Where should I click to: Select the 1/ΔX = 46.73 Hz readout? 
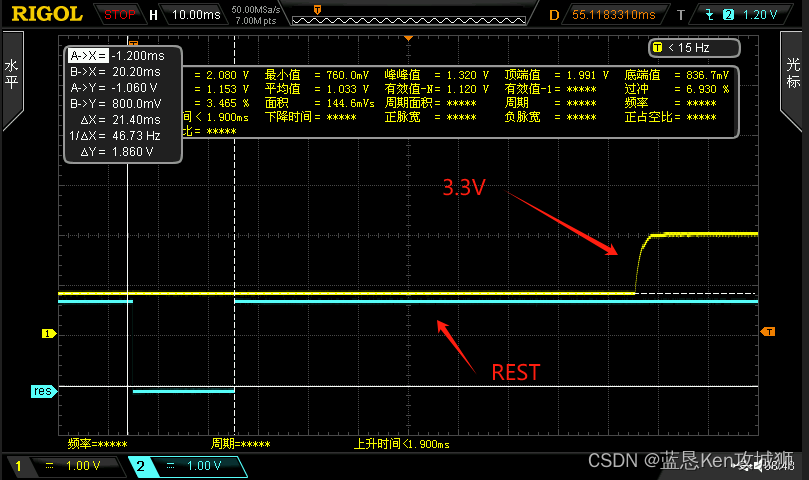pyautogui.click(x=115, y=136)
